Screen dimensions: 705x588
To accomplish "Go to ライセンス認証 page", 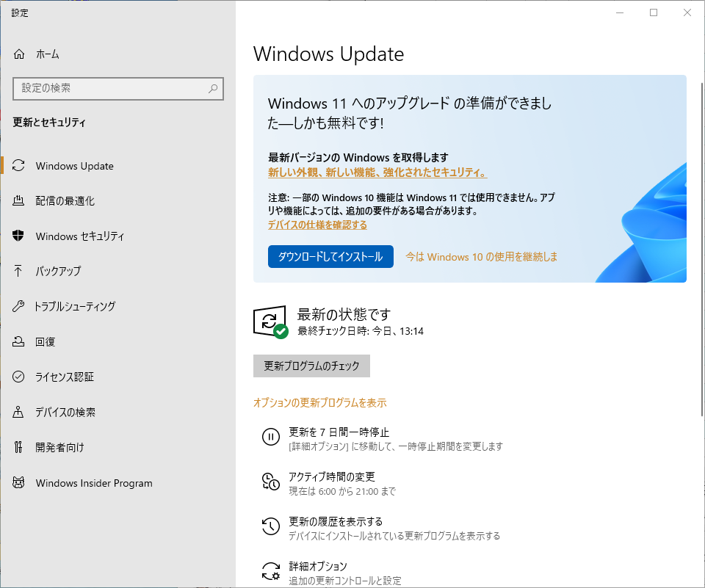I will click(117, 377).
